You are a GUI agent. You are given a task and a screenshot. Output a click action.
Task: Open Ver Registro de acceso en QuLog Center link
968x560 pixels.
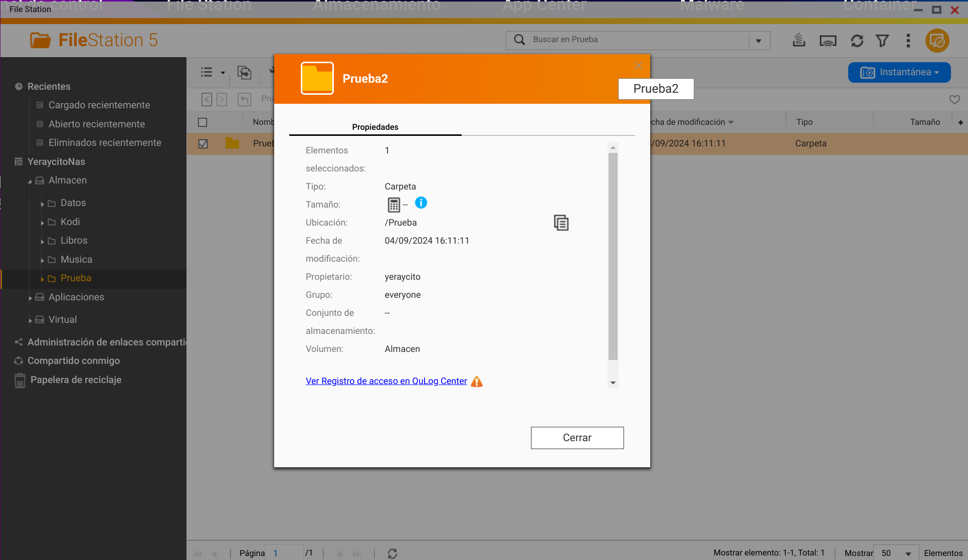386,381
